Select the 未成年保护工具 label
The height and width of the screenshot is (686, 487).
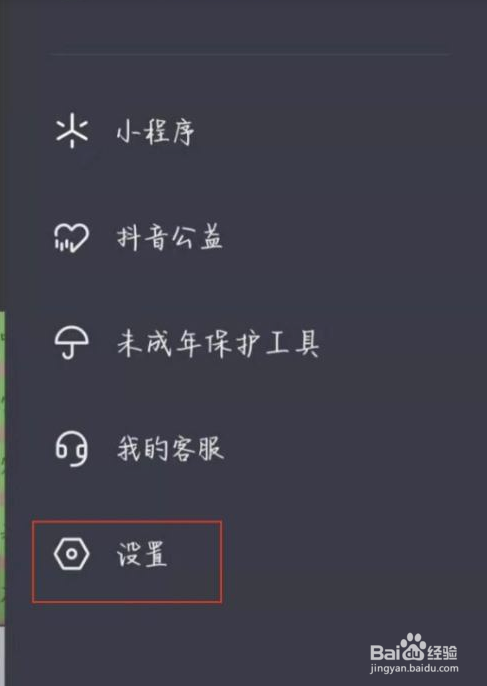(x=218, y=343)
